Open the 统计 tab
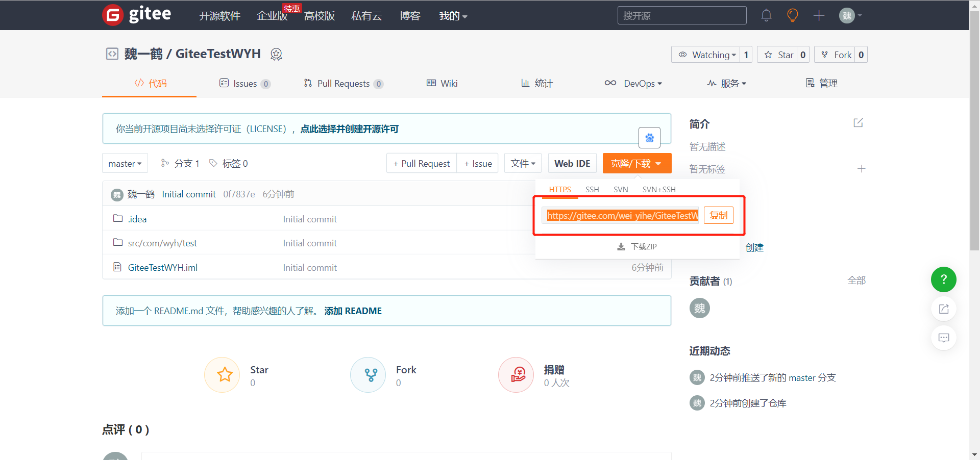The height and width of the screenshot is (460, 980). 537,83
